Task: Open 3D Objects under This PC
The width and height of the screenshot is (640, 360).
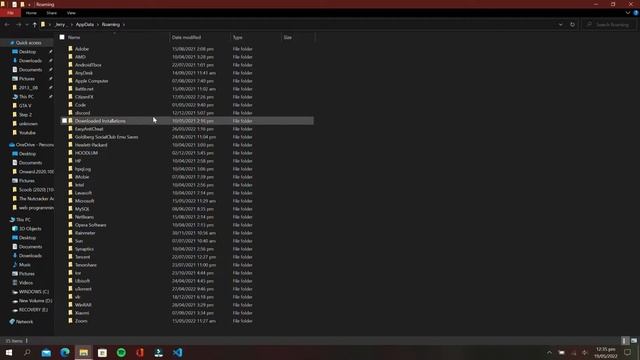Action: click(30, 229)
